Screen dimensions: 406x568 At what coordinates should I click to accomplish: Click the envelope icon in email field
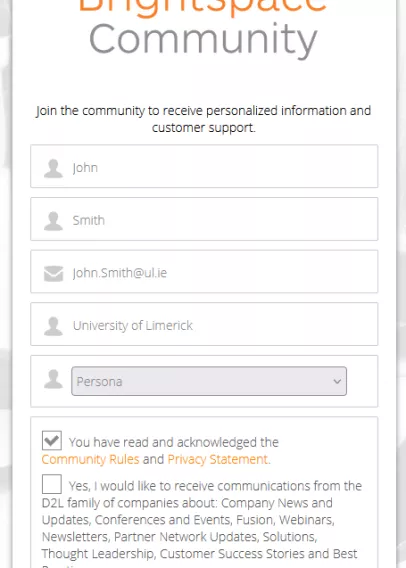pos(53,273)
